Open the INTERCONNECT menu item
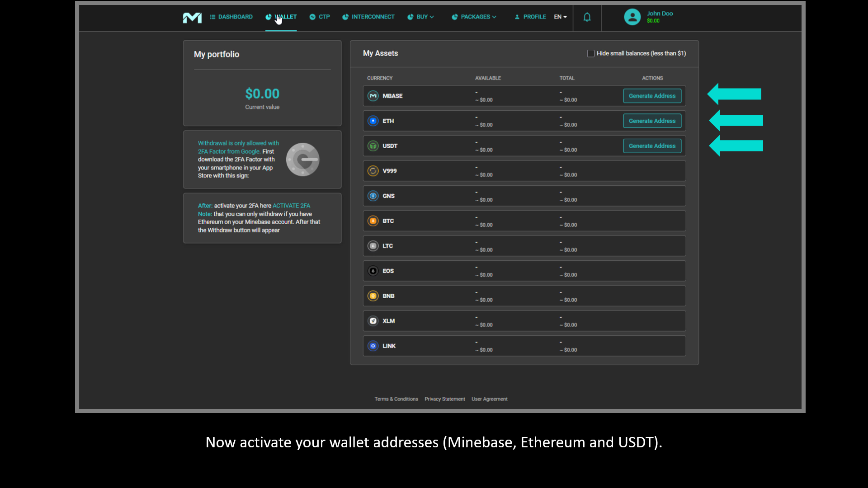The width and height of the screenshot is (868, 488). [x=368, y=17]
